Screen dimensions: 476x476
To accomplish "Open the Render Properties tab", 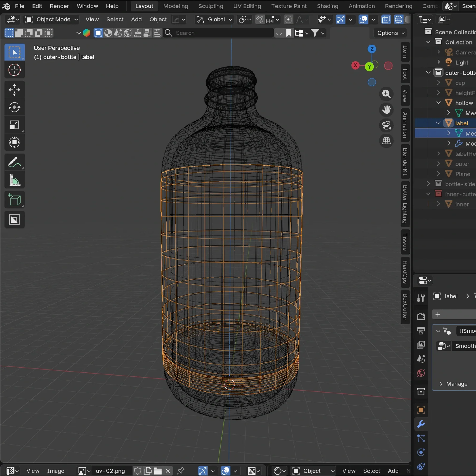I will (421, 316).
